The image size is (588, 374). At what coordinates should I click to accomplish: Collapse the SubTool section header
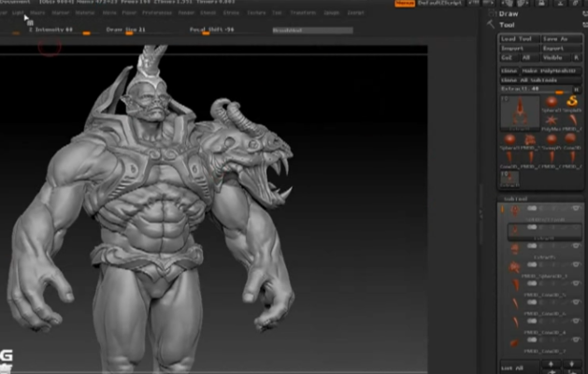point(516,198)
